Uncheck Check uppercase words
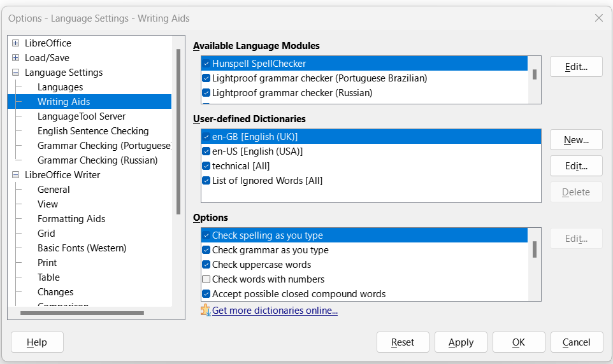 click(206, 265)
